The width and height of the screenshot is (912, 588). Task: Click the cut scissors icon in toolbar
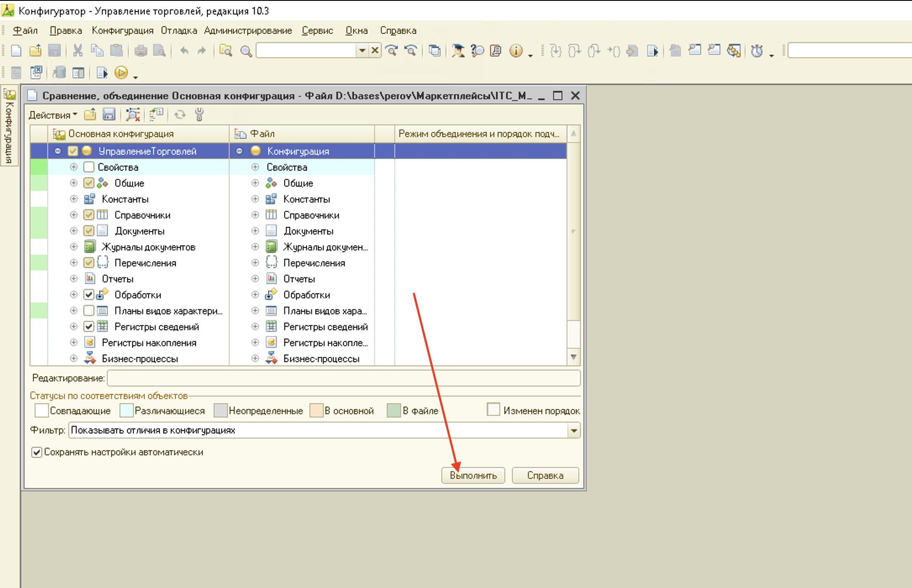pos(77,51)
